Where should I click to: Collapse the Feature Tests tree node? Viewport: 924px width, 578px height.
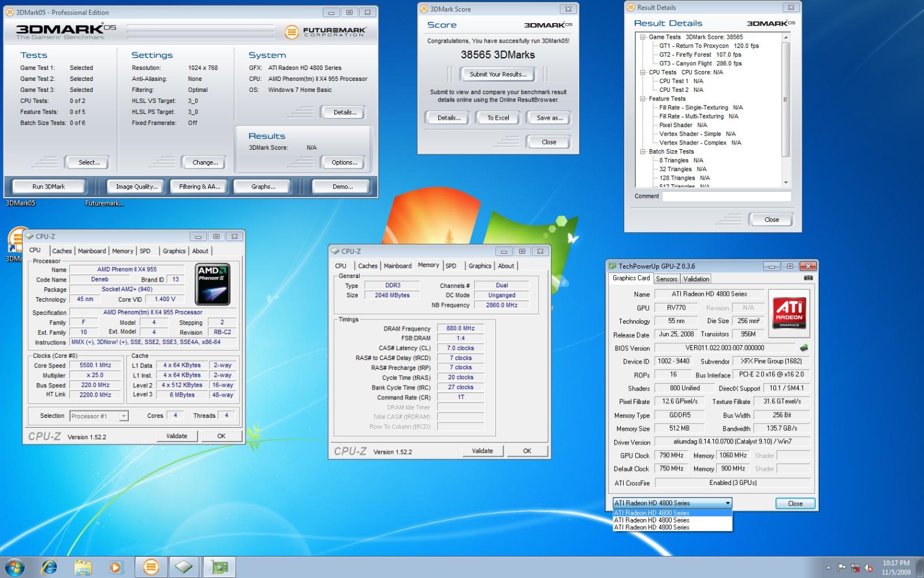click(643, 99)
